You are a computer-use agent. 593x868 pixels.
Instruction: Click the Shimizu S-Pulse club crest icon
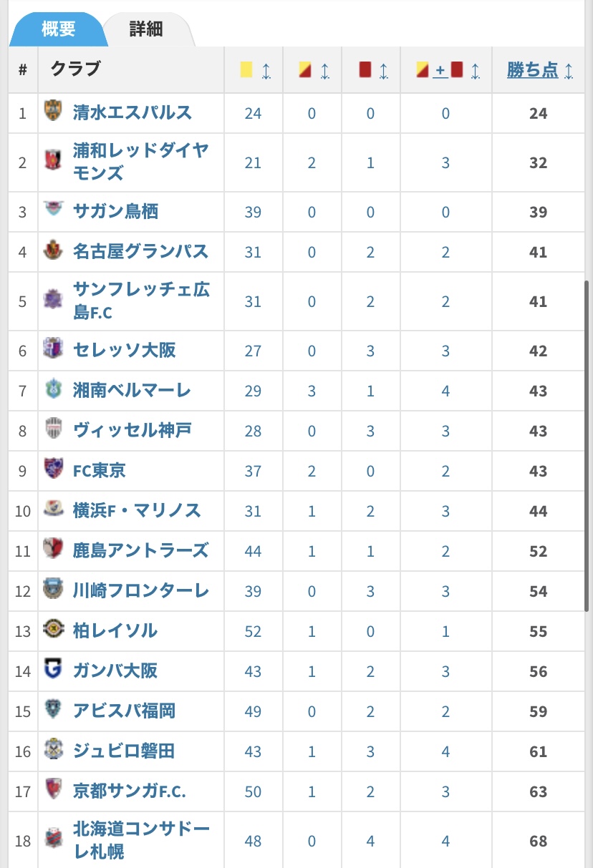coord(53,112)
